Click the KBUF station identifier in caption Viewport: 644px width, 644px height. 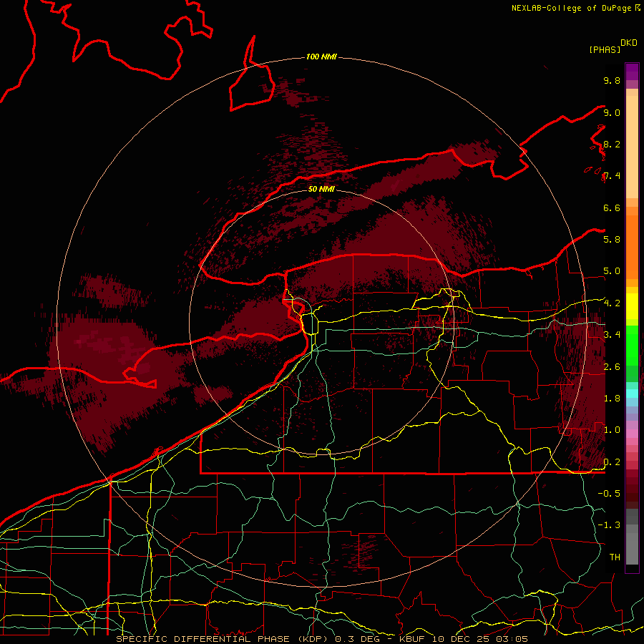[x=412, y=639]
